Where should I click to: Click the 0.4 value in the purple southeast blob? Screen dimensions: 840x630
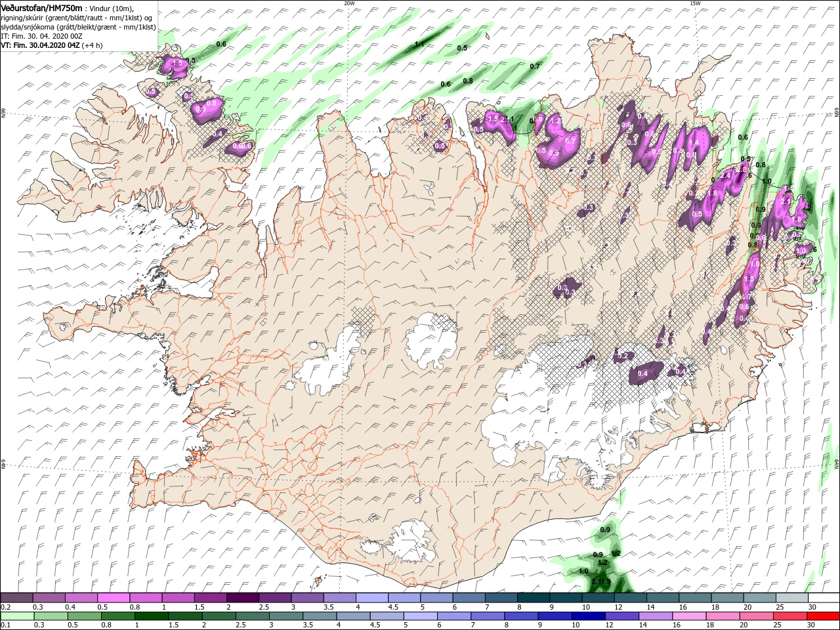642,373
